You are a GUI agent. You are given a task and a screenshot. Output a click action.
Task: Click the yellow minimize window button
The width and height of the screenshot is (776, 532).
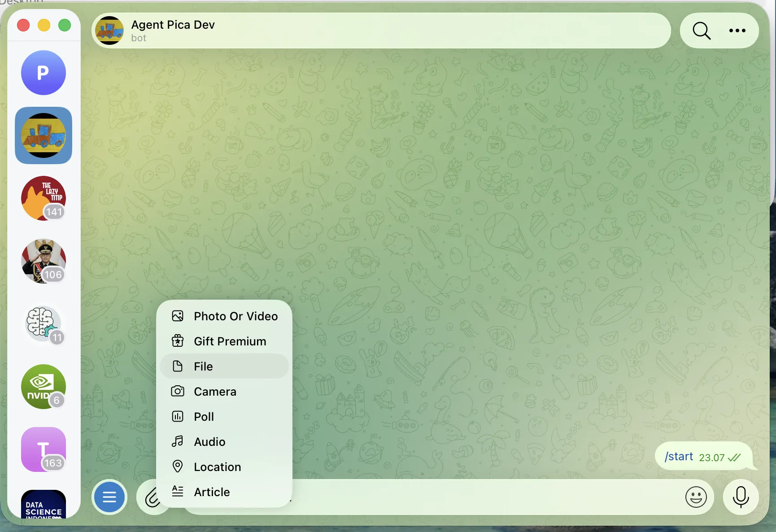click(44, 25)
